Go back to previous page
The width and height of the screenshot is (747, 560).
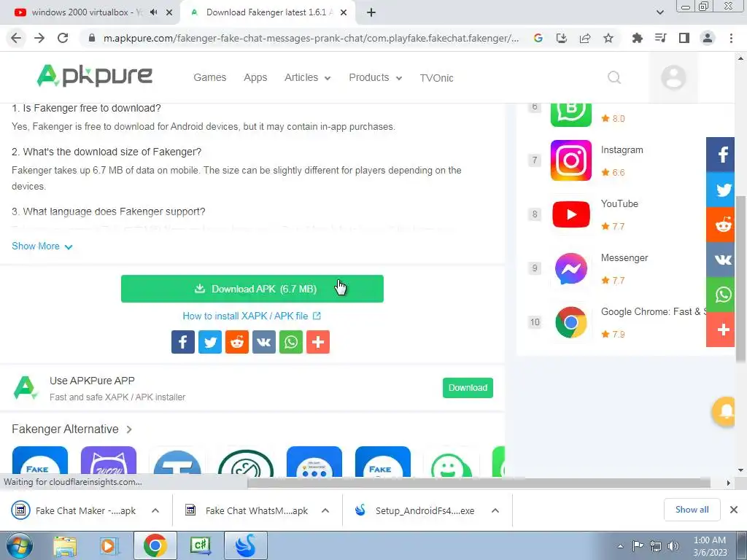click(x=16, y=38)
